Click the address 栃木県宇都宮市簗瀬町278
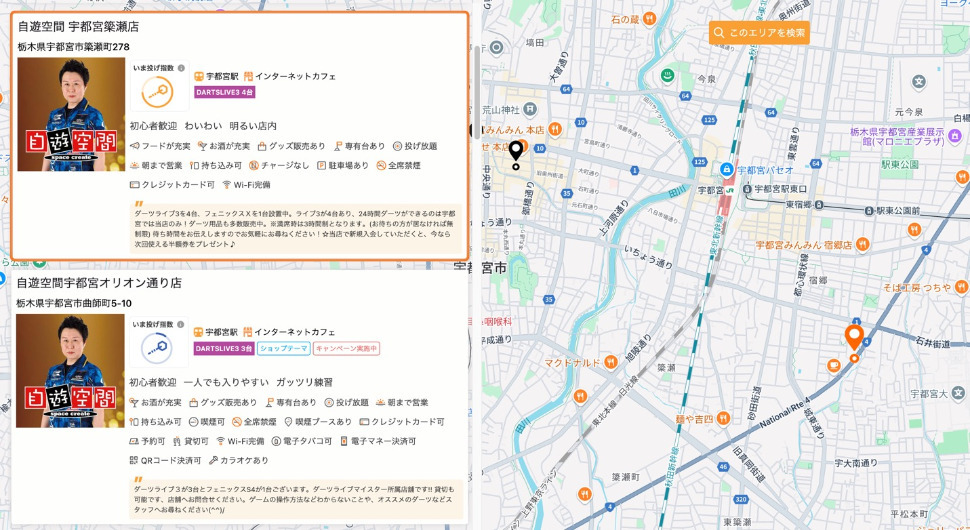970x530 pixels. click(74, 47)
